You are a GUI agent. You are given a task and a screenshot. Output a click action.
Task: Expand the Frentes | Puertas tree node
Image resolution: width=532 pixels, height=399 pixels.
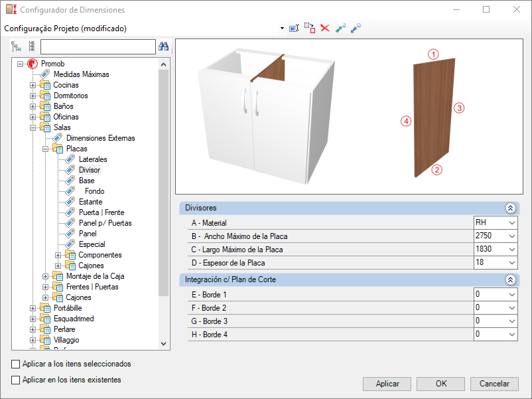(45, 287)
